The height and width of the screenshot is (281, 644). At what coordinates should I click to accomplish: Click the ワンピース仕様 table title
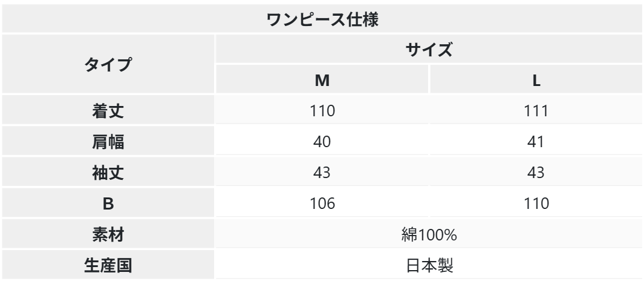pyautogui.click(x=322, y=19)
